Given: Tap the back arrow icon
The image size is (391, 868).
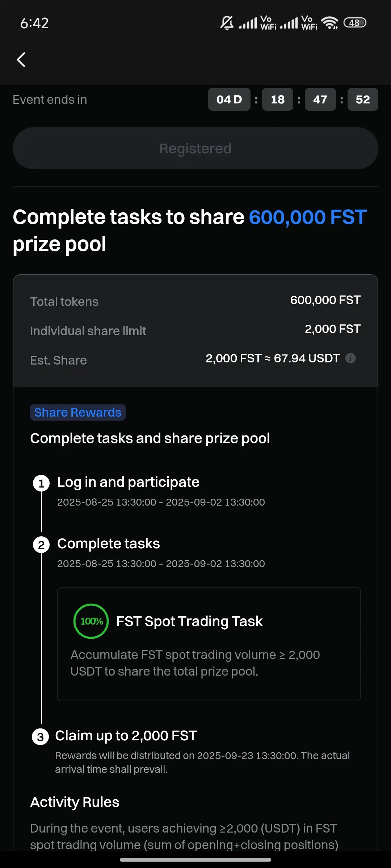Looking at the screenshot, I should click(x=21, y=60).
